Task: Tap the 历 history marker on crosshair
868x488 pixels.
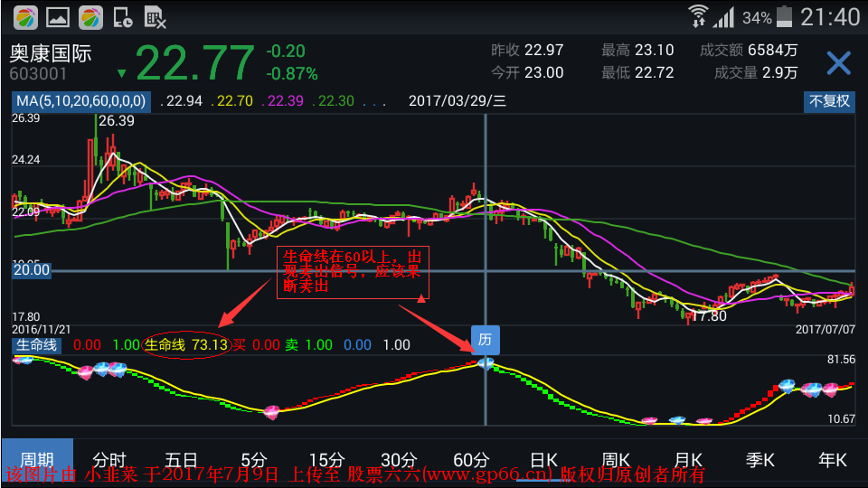Action: (x=485, y=340)
